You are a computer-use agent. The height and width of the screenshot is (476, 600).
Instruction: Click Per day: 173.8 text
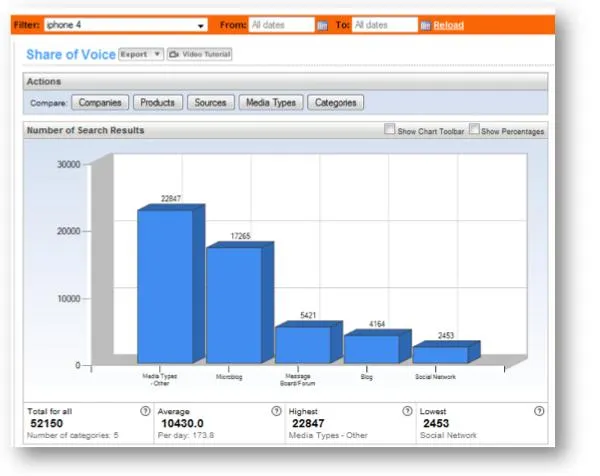[186, 435]
